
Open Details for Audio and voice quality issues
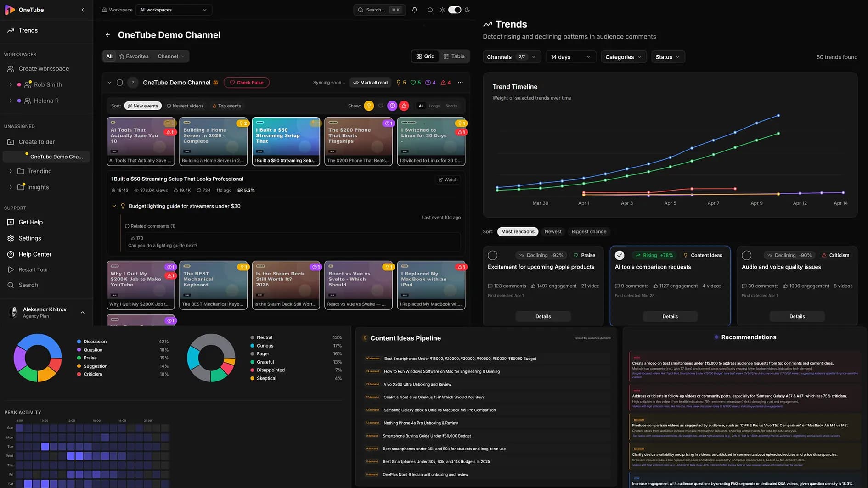(797, 317)
